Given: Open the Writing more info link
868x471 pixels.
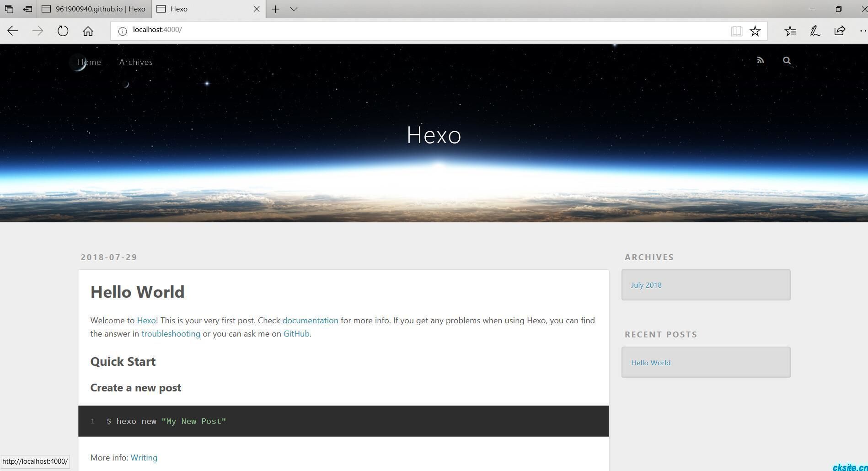Looking at the screenshot, I should (144, 457).
